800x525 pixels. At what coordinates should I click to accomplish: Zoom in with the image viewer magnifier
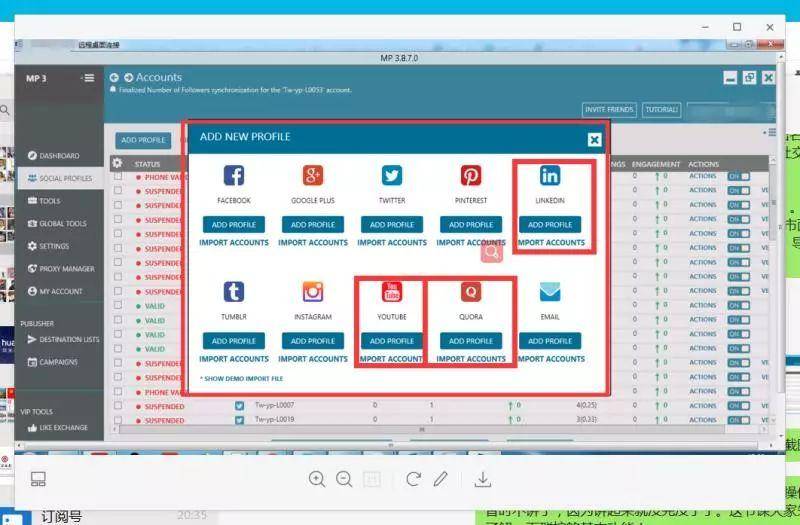coord(317,479)
